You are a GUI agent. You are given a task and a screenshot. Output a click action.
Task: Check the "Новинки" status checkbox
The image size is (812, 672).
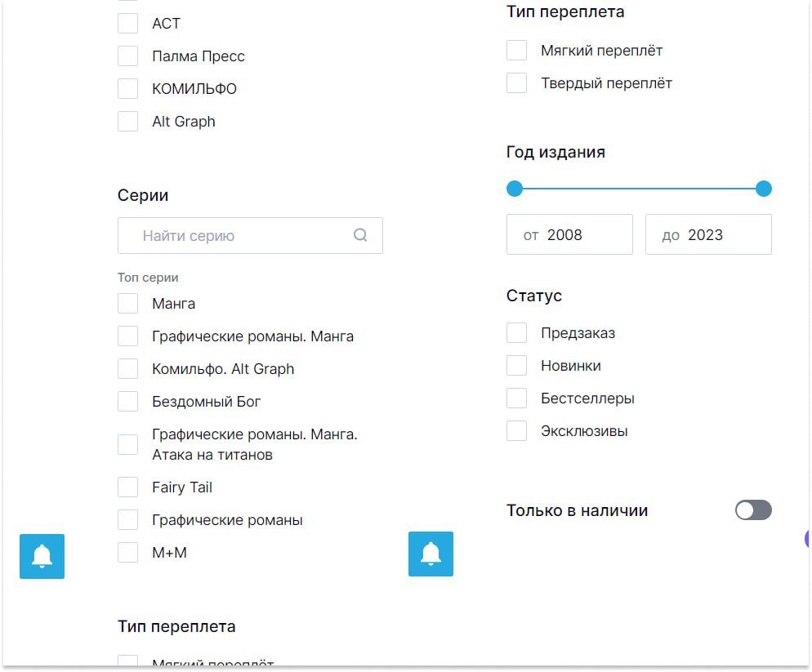517,366
